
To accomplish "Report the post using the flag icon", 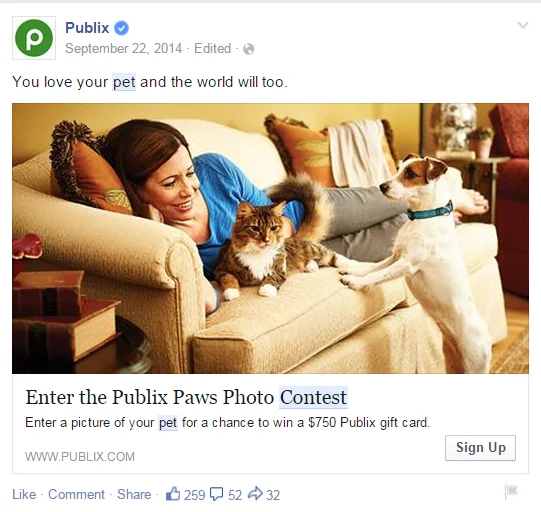I will pos(511,491).
